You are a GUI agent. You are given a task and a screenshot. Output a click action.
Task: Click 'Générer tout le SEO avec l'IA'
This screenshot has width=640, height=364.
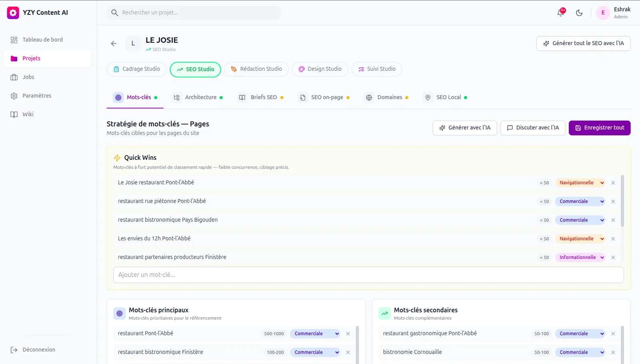[583, 44]
